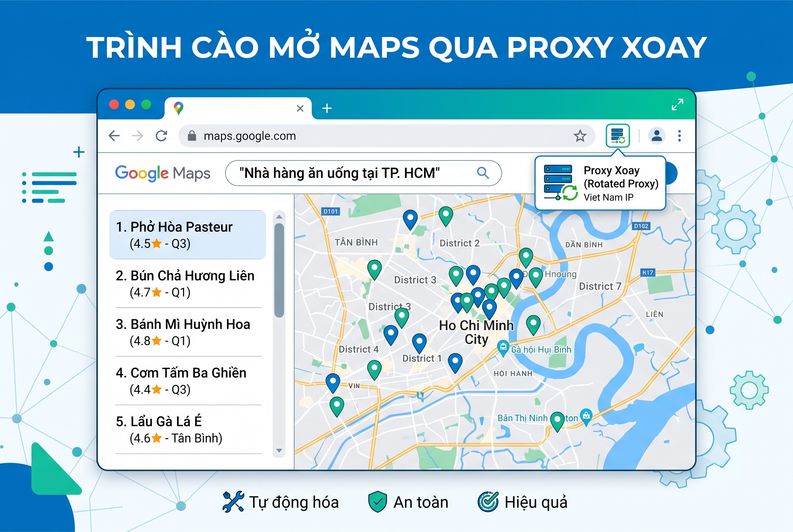Open the browser three-dot menu

click(679, 136)
